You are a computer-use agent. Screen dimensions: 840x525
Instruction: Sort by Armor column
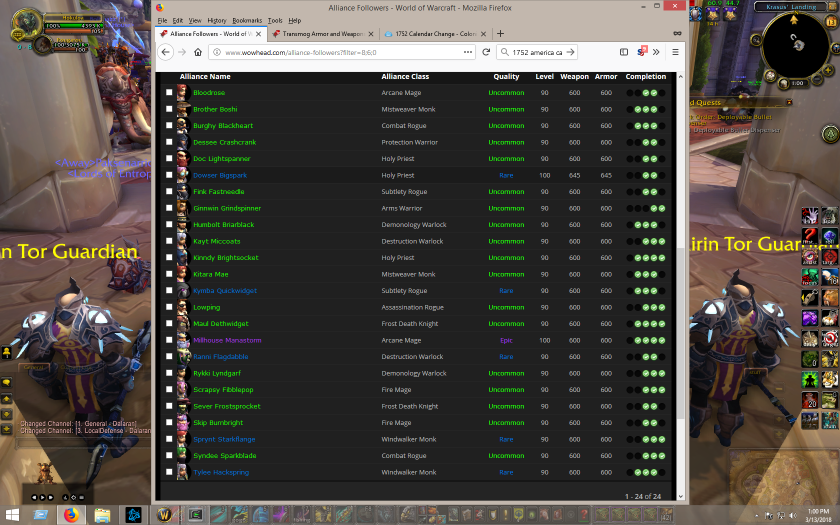[606, 77]
